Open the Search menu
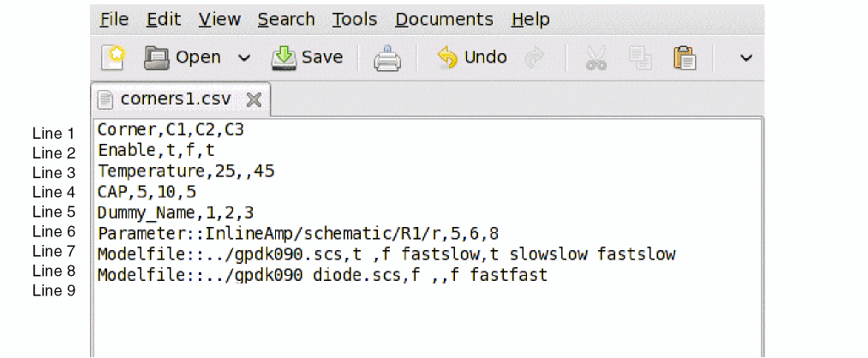This screenshot has width=868, height=358. pyautogui.click(x=286, y=19)
